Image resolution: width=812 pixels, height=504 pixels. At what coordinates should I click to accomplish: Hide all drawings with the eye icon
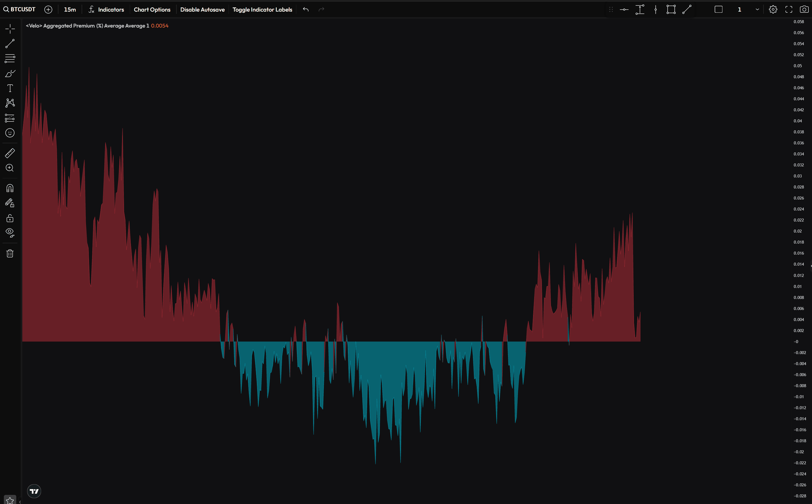[x=10, y=232]
